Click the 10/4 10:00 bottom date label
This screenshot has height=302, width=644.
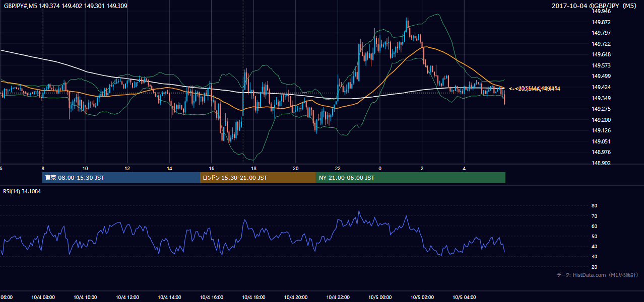(85, 297)
